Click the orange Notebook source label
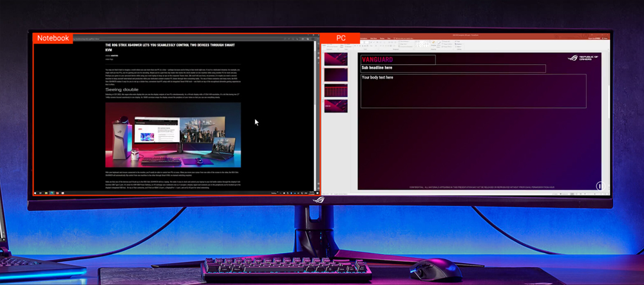644x285 pixels. (53, 38)
